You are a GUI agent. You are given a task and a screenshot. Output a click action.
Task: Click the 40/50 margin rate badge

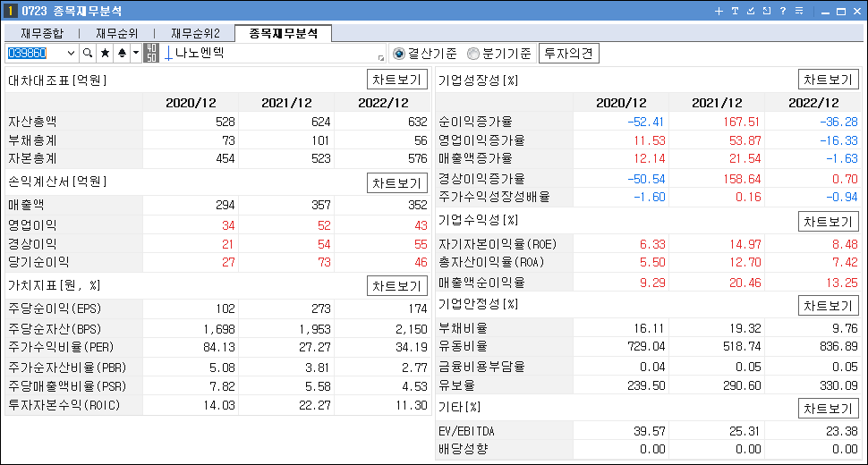[x=150, y=53]
